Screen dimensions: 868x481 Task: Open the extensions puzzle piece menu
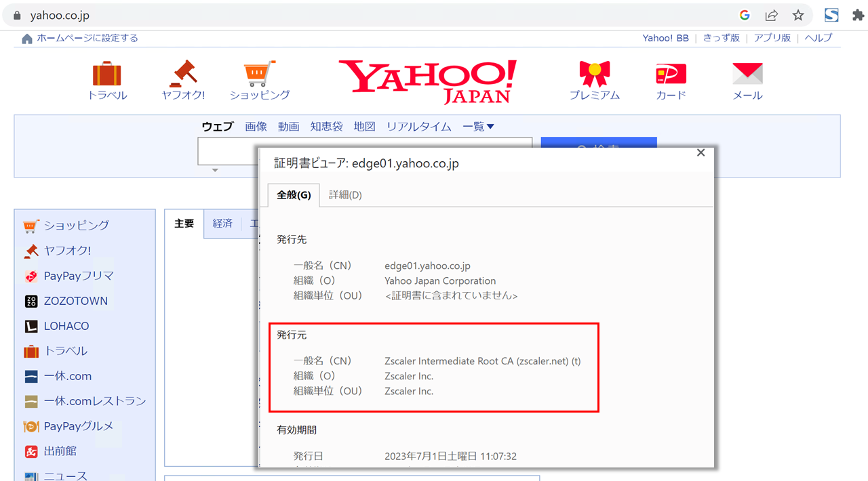click(858, 15)
